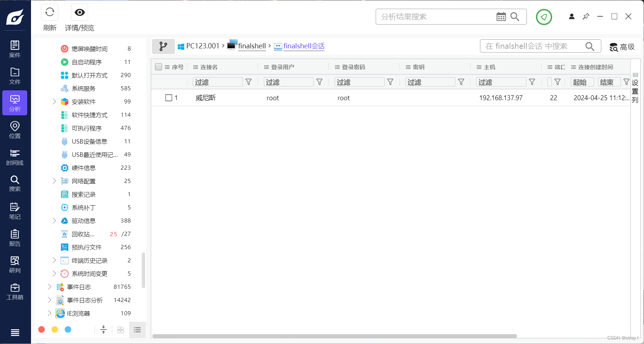Open the calendar icon in search box

501,17
